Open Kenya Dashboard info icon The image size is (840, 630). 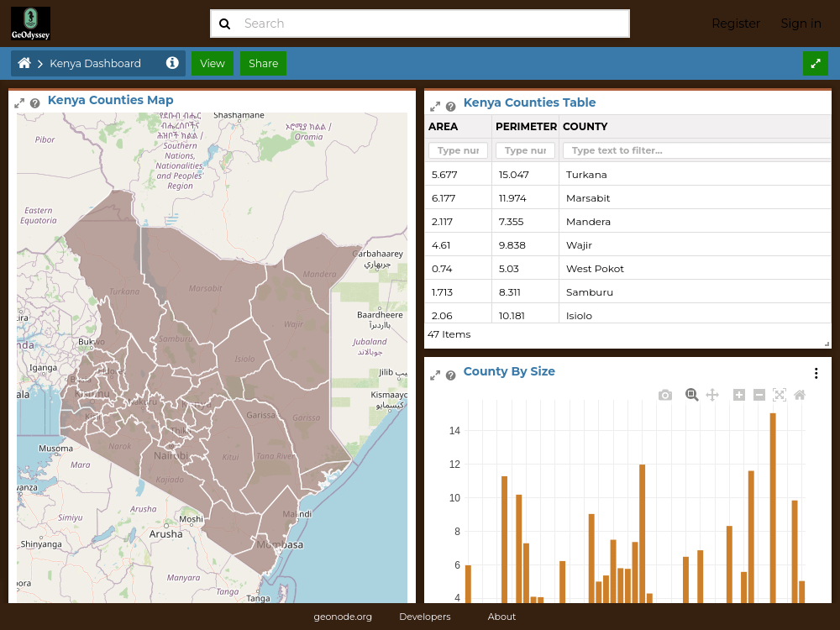tap(172, 63)
